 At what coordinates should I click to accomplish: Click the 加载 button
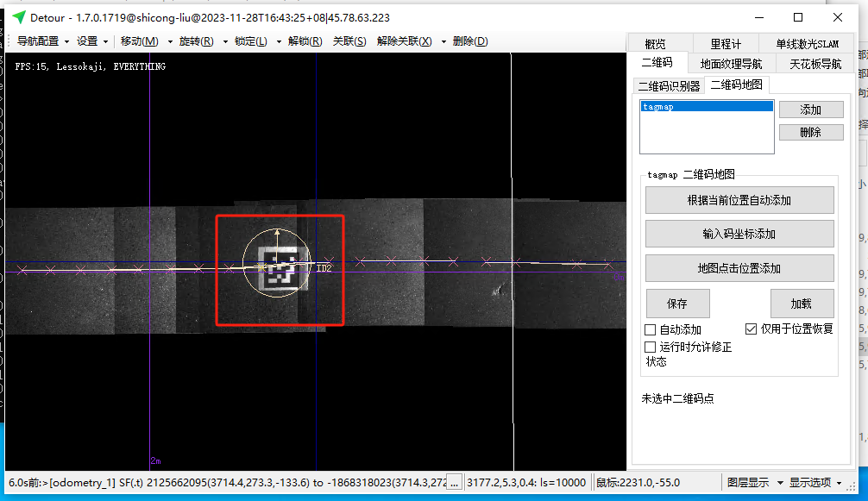(802, 304)
